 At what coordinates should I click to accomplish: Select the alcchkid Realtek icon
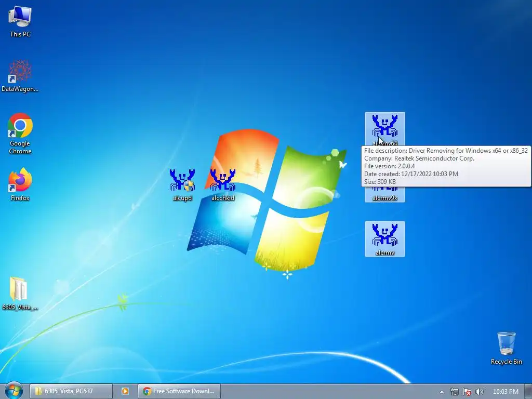click(x=223, y=185)
